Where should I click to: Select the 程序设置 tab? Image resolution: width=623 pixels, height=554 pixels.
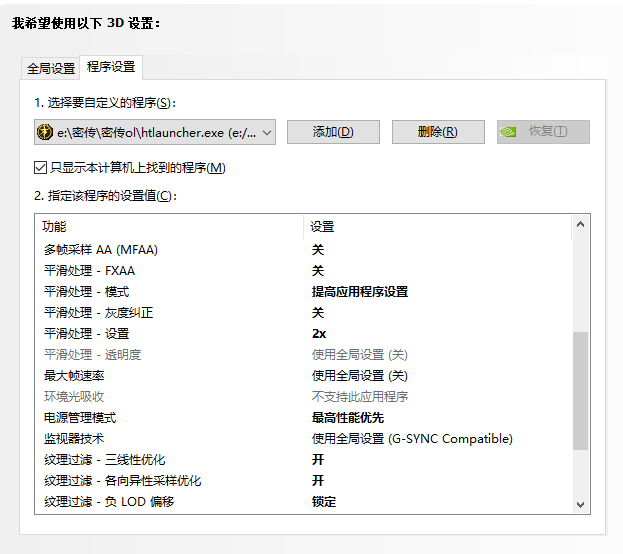coord(111,67)
